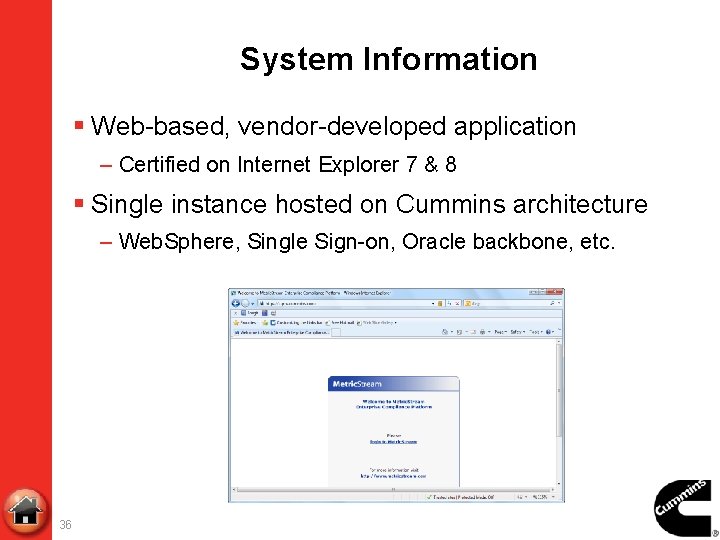This screenshot has height=540, width=720.
Task: Click the red Home button
Action: pyautogui.click(x=25, y=511)
